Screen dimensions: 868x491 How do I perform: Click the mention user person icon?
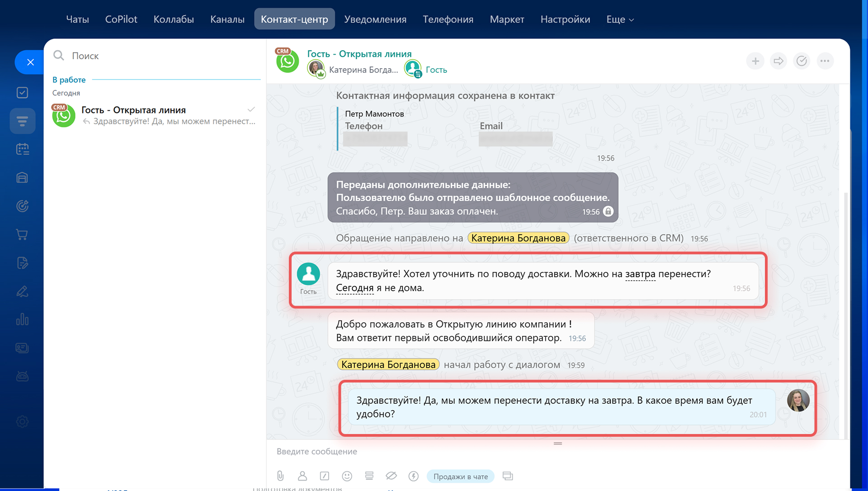coord(302,476)
